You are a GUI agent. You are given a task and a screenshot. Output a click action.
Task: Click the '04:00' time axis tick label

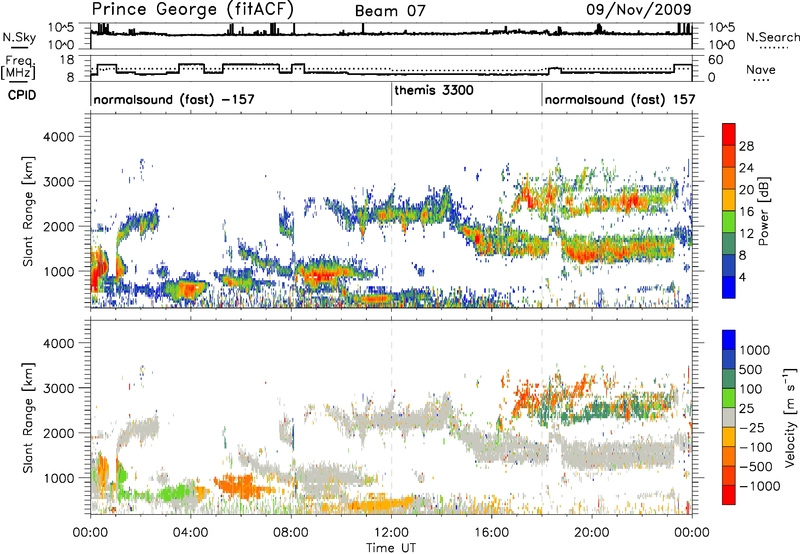point(190,533)
